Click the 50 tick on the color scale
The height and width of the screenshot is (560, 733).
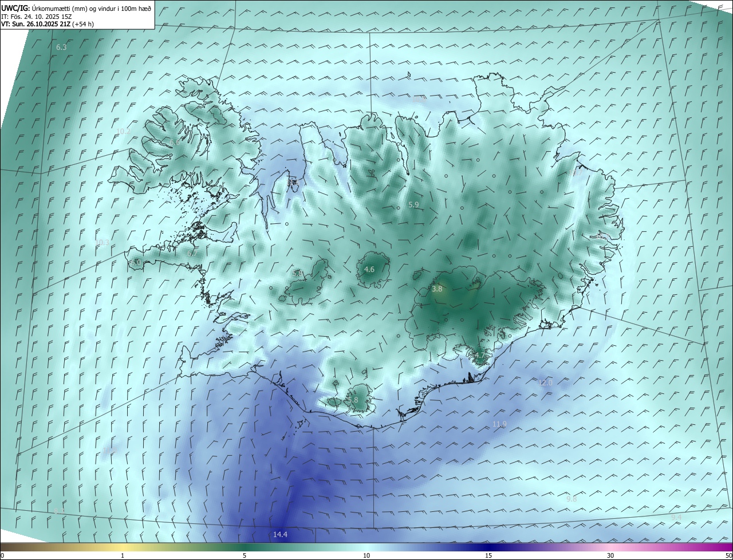point(728,555)
